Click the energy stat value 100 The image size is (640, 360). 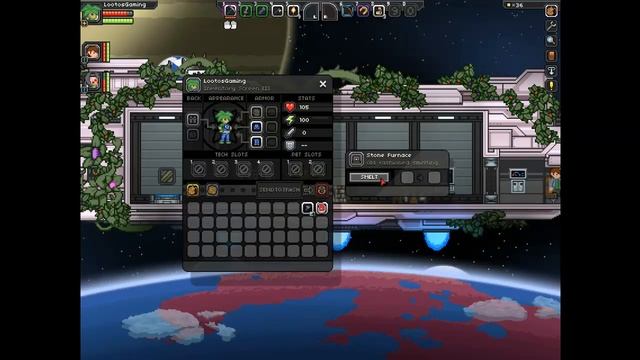[x=304, y=120]
